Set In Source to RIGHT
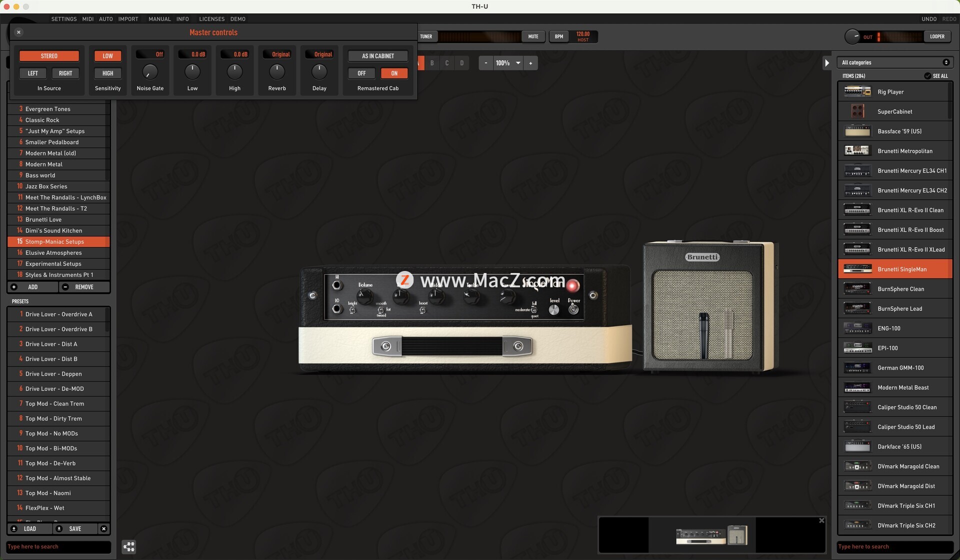 (65, 73)
